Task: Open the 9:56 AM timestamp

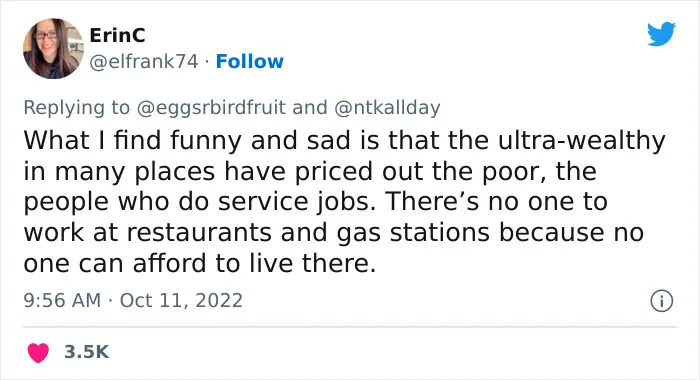Action: coord(62,300)
